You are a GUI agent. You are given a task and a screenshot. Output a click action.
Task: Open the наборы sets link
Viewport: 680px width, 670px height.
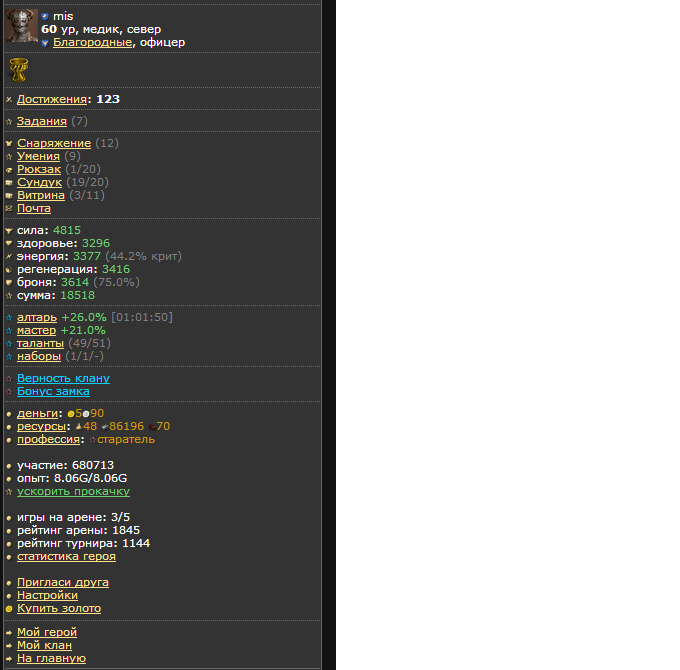[x=39, y=356]
